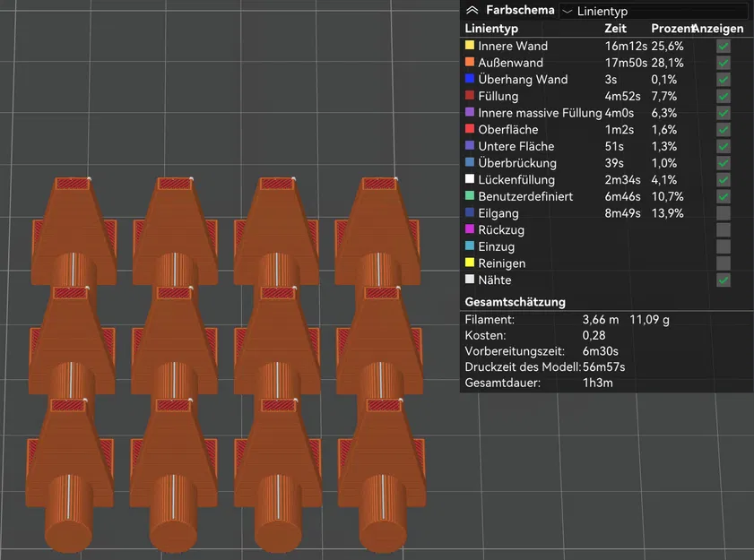754x560 pixels.
Task: Click the dark red Füllung color swatch
Action: 470,95
